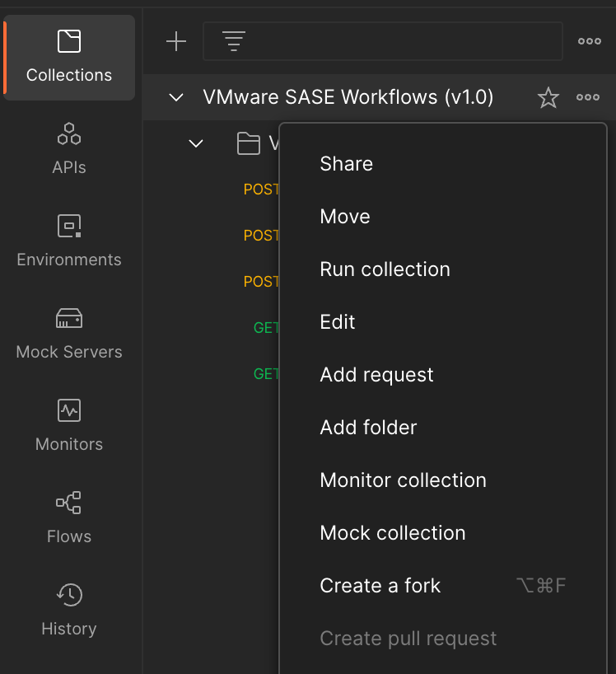Open the filter options in the search bar
This screenshot has width=616, height=674.
(x=234, y=41)
